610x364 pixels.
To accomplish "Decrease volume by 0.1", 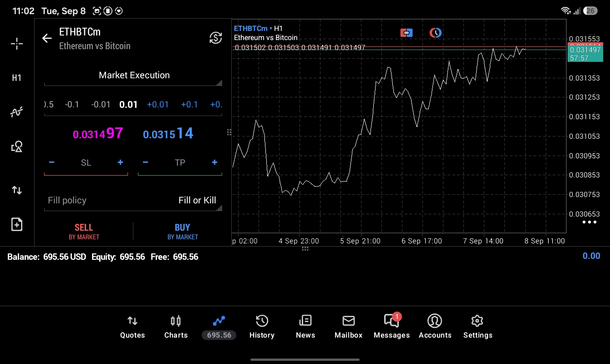I will click(72, 105).
